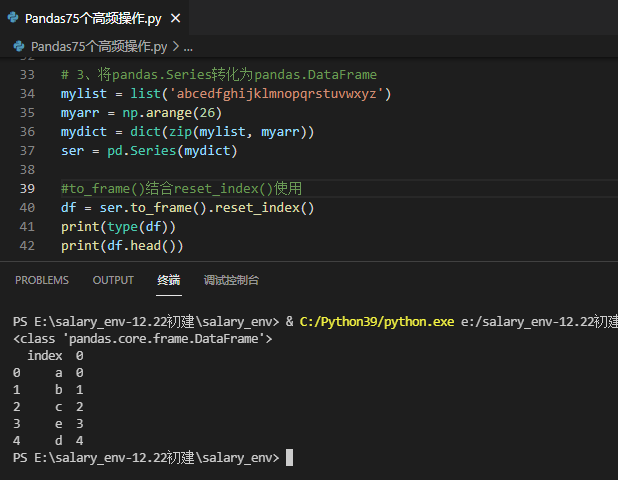
Task: Click the comment '# 3、将pandas.Series转化为pandas.DataFrame'
Action: click(219, 74)
